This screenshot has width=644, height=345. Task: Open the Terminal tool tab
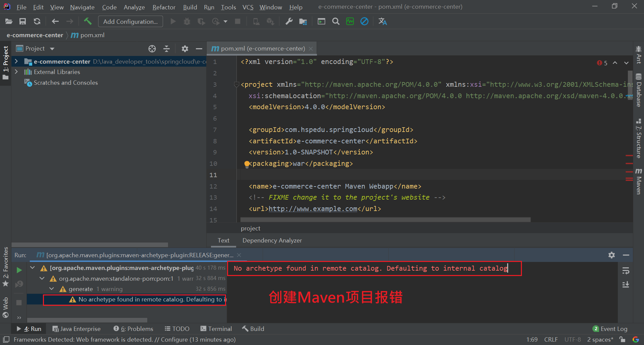[x=216, y=329]
